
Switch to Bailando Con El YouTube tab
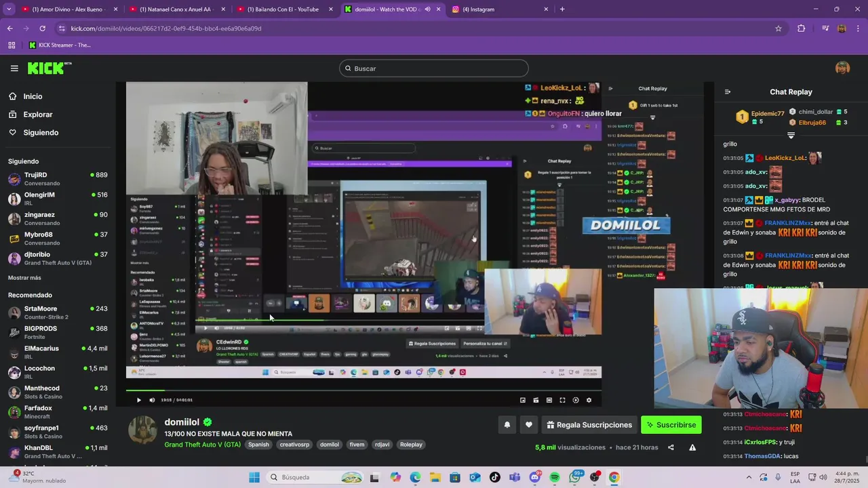283,9
